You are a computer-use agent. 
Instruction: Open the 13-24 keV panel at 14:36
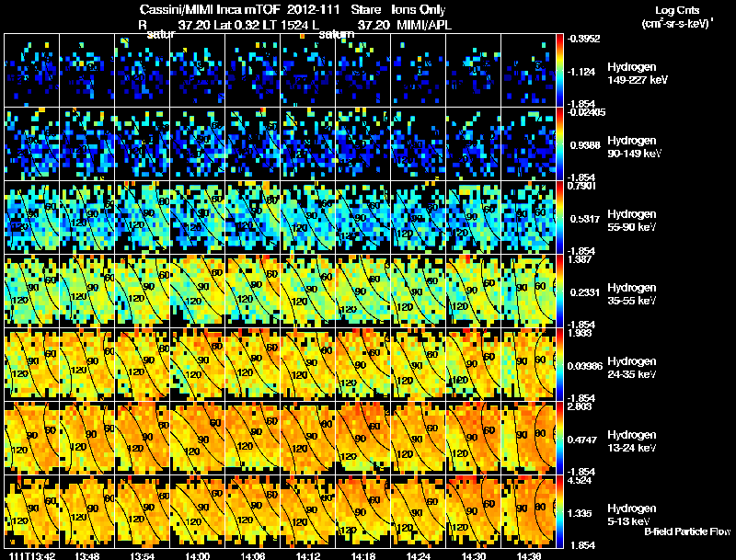[528, 438]
